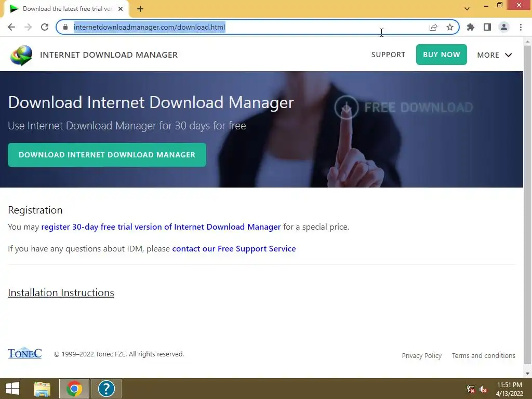Click the BUY NOW button
Viewport: 532px width, 399px height.
[x=442, y=55]
